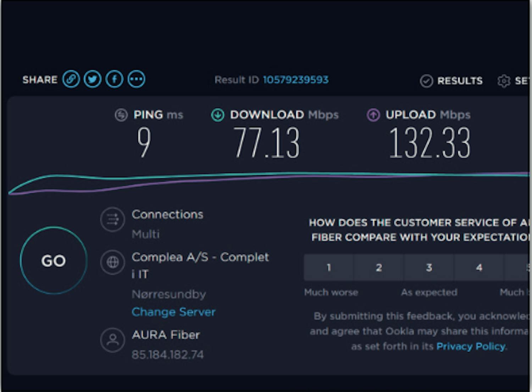The height and width of the screenshot is (392, 532).
Task: Click the AURA Fiber user icon
Action: click(112, 340)
